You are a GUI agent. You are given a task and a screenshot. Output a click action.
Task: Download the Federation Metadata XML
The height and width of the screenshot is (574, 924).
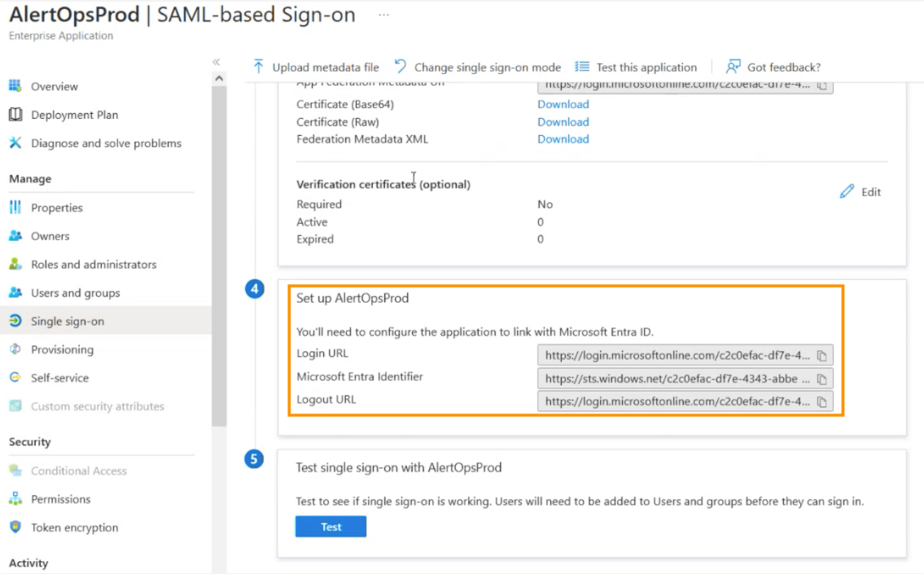[x=563, y=139]
